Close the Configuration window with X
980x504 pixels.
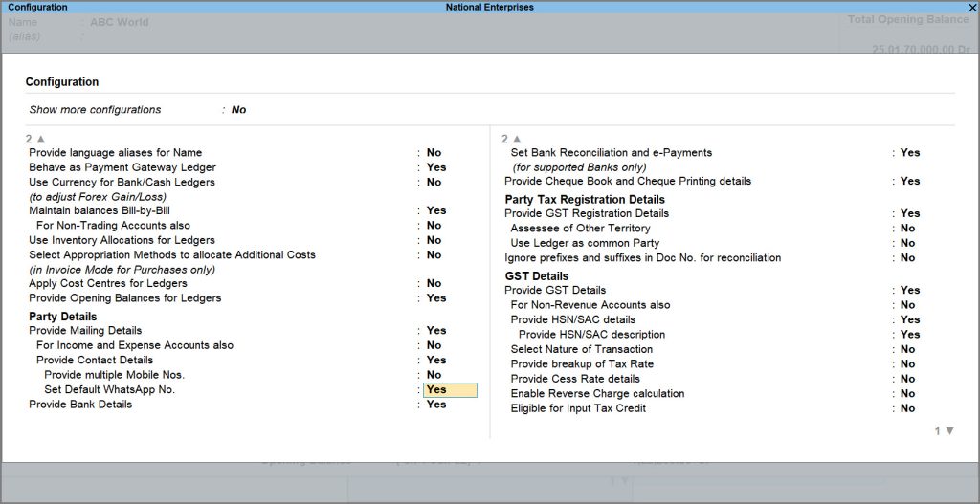[972, 7]
